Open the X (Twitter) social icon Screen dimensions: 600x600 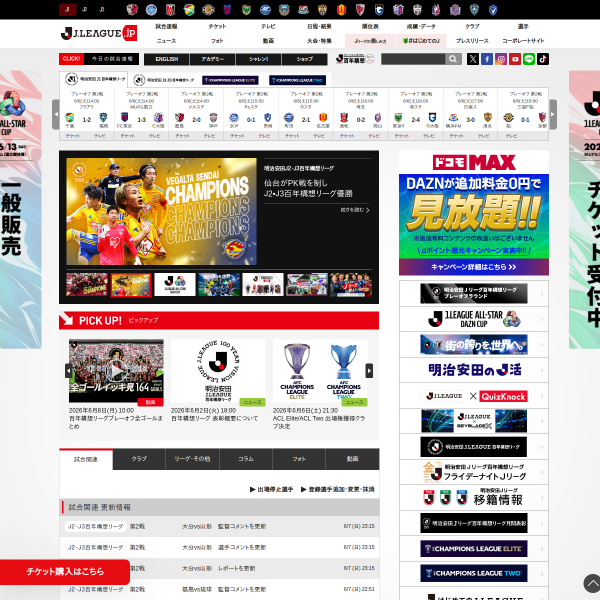point(473,59)
